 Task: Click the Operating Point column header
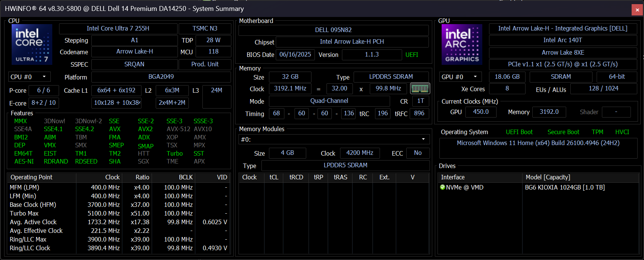coord(42,177)
